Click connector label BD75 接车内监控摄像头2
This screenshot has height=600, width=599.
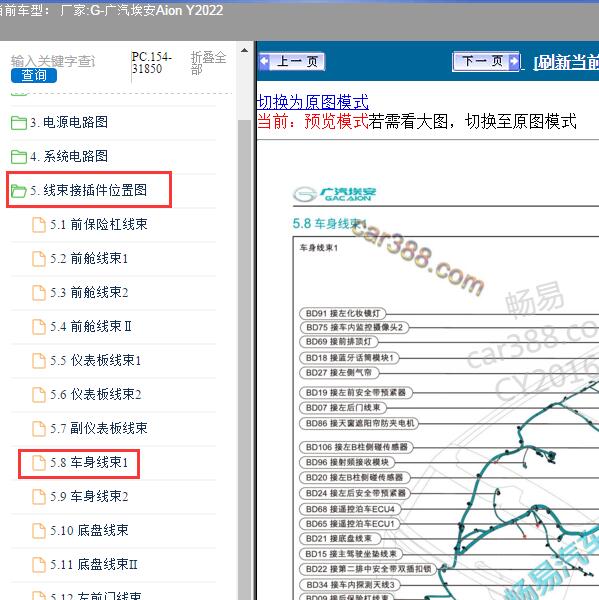[x=354, y=327]
